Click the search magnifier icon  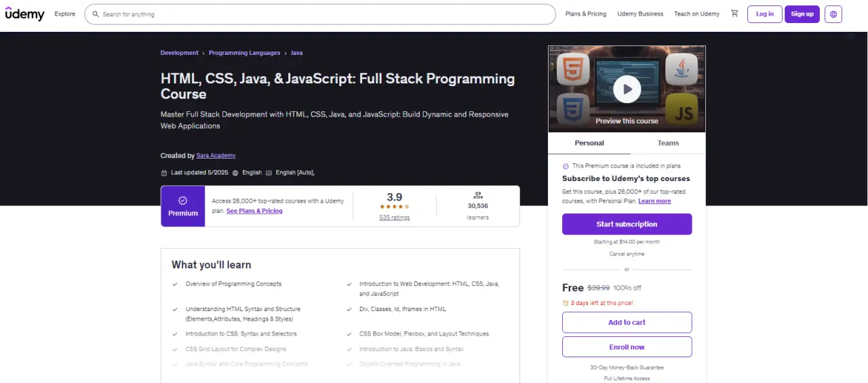pyautogui.click(x=96, y=14)
